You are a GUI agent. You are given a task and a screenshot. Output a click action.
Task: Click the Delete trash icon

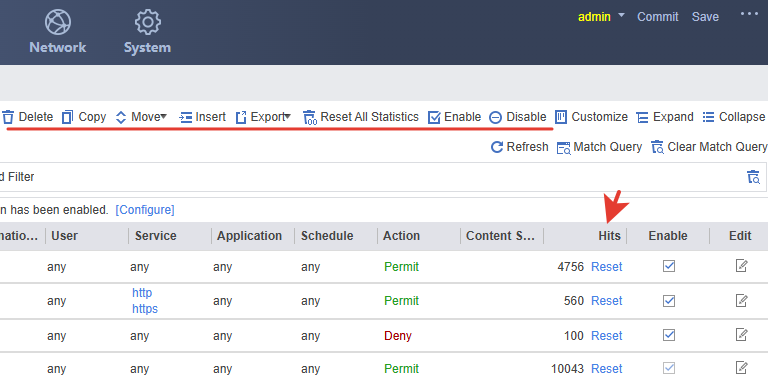[8, 117]
